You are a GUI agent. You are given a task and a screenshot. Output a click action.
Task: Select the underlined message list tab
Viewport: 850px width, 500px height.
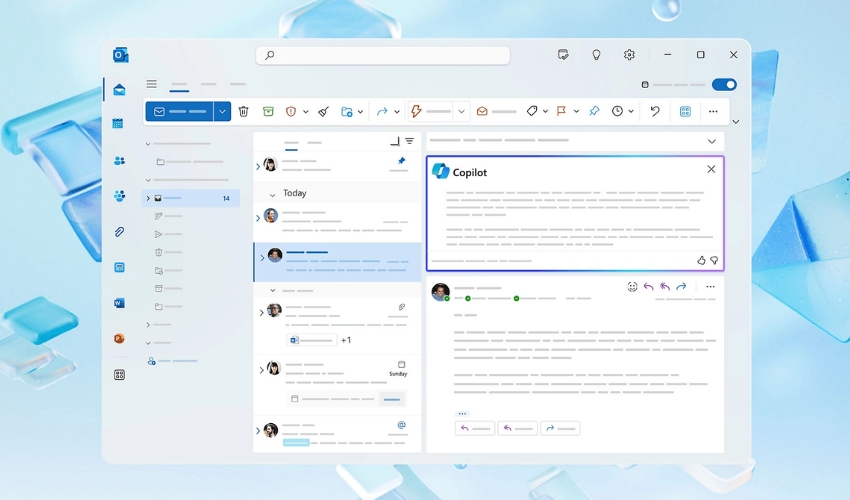coord(291,144)
